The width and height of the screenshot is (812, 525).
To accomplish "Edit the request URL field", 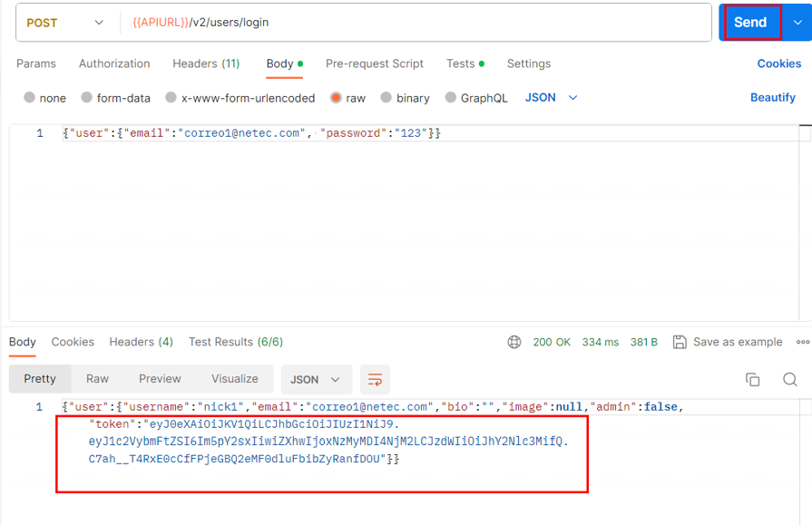I will [416, 23].
